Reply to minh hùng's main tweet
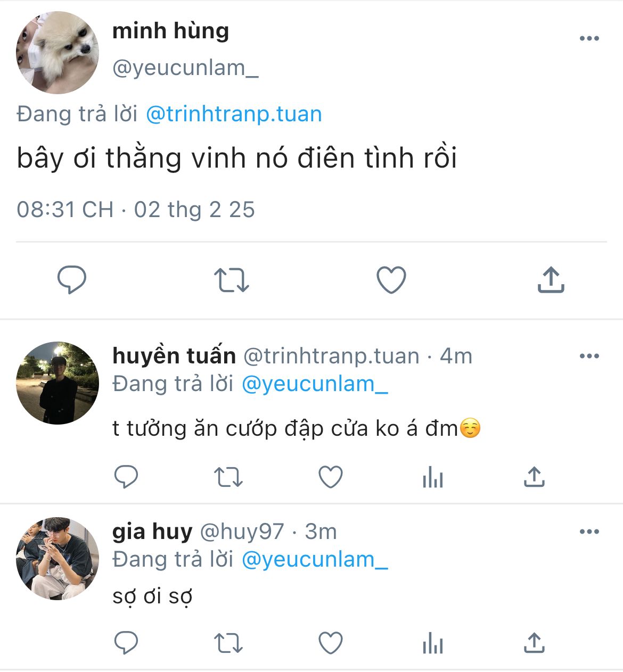This screenshot has width=623, height=672. 71,279
